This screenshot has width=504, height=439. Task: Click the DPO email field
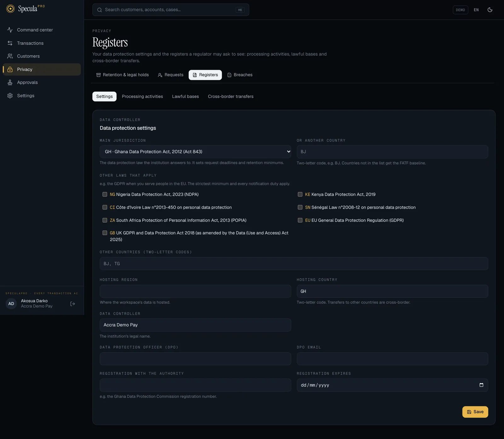pyautogui.click(x=392, y=359)
